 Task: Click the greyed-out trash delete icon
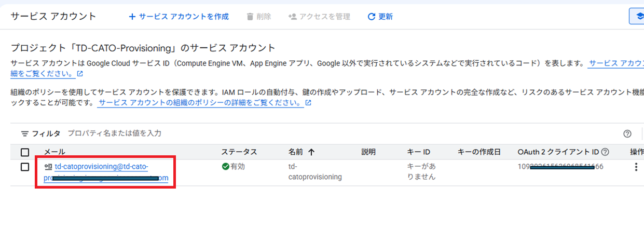pyautogui.click(x=250, y=17)
